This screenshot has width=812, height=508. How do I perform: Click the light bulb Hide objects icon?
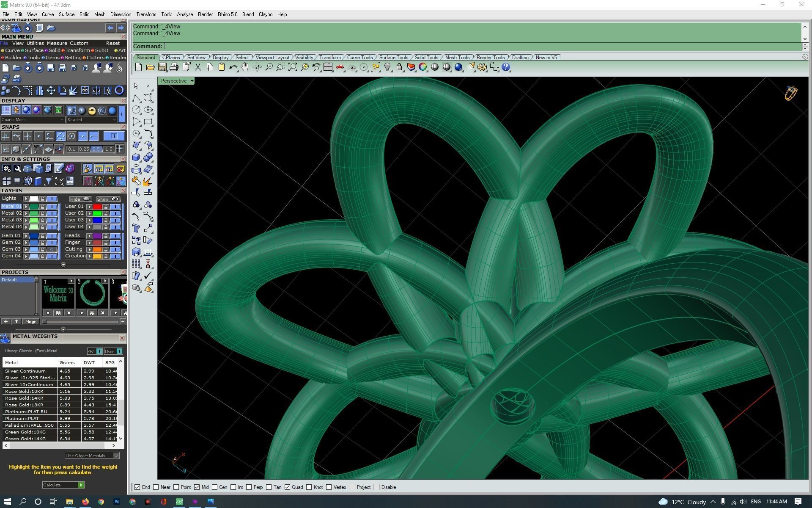pyautogui.click(x=387, y=67)
